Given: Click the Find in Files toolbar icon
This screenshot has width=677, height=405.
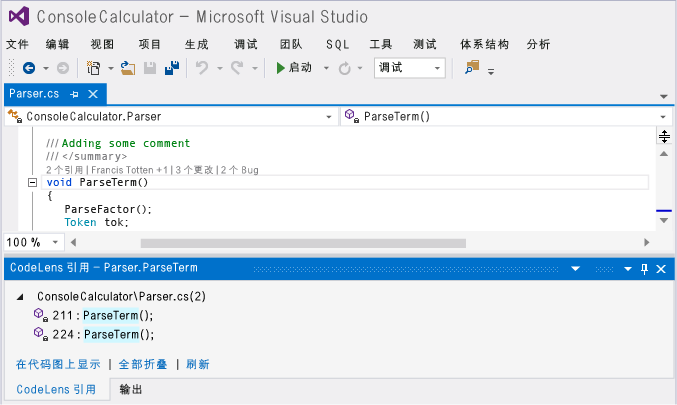Looking at the screenshot, I should 472,67.
